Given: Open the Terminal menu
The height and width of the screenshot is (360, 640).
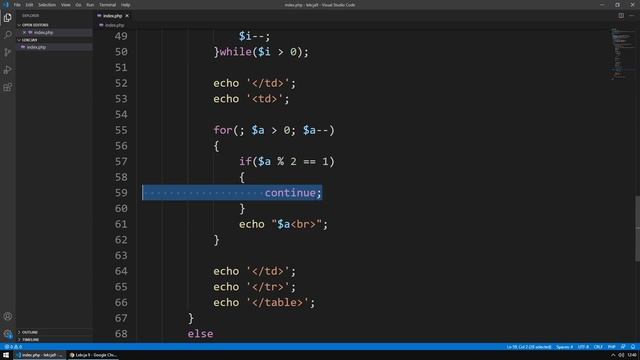Looking at the screenshot, I should pos(107,5).
